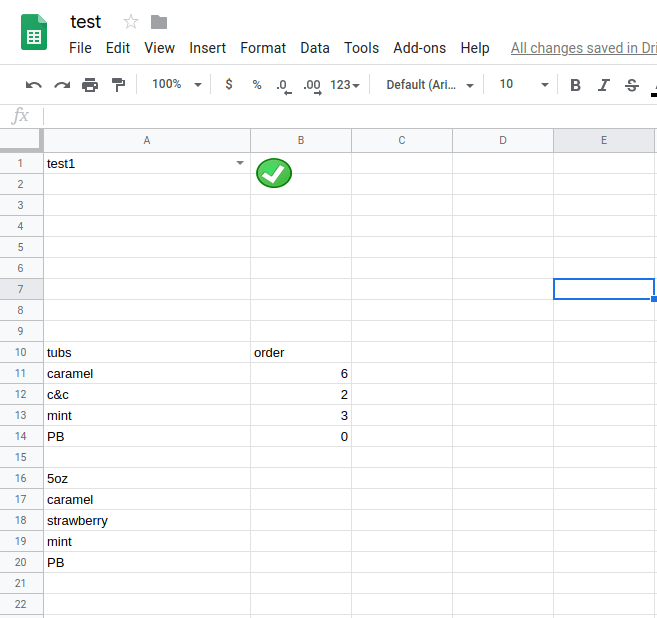657x618 pixels.
Task: Select column E header
Action: pos(604,140)
